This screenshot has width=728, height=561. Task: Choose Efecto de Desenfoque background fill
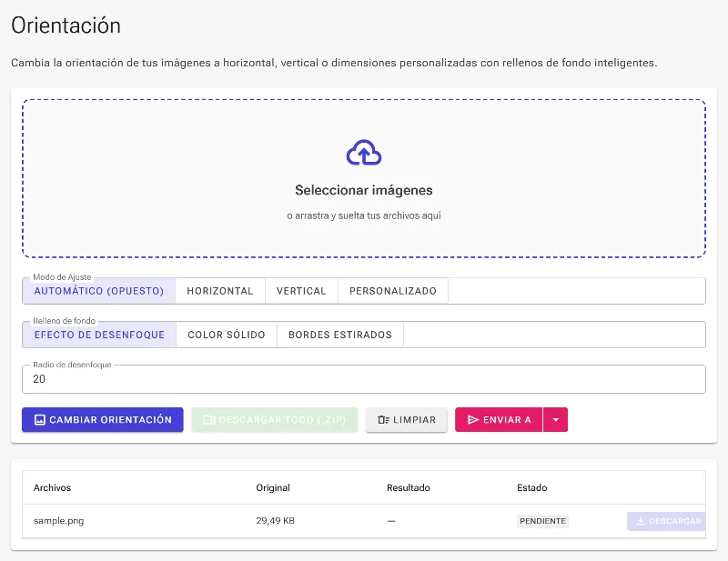click(99, 335)
